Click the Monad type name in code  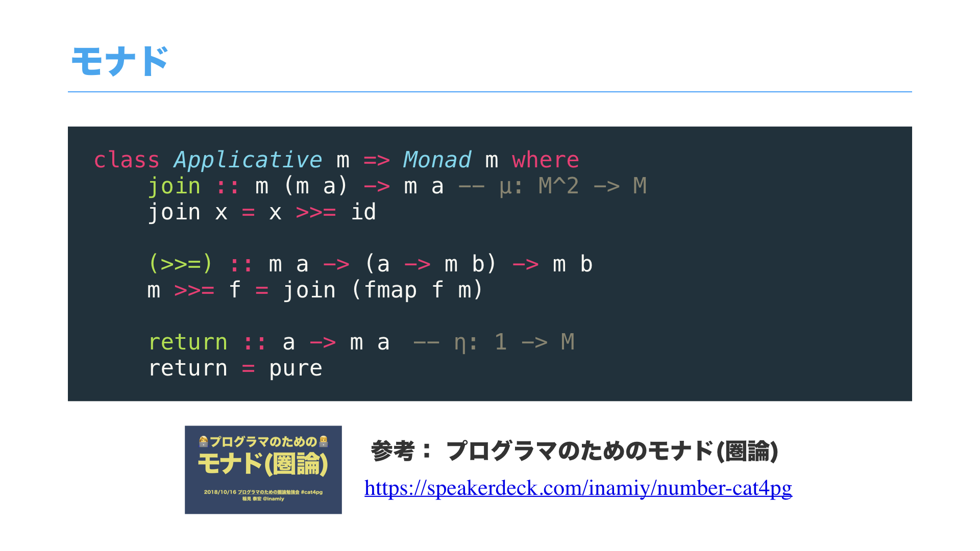coord(436,159)
